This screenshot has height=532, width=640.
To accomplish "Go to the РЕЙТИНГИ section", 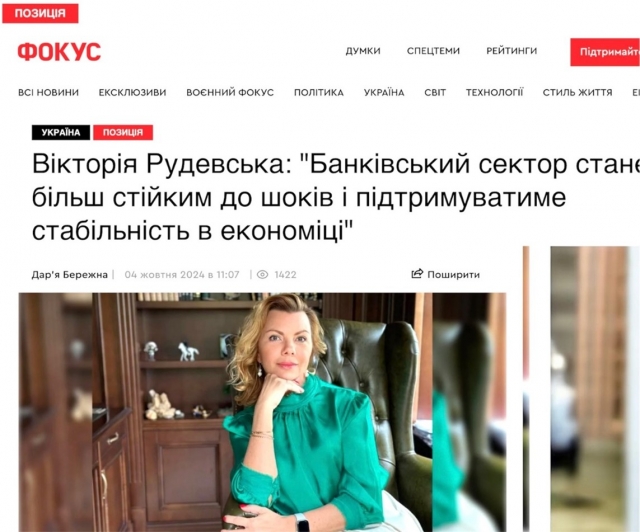I will (x=511, y=51).
